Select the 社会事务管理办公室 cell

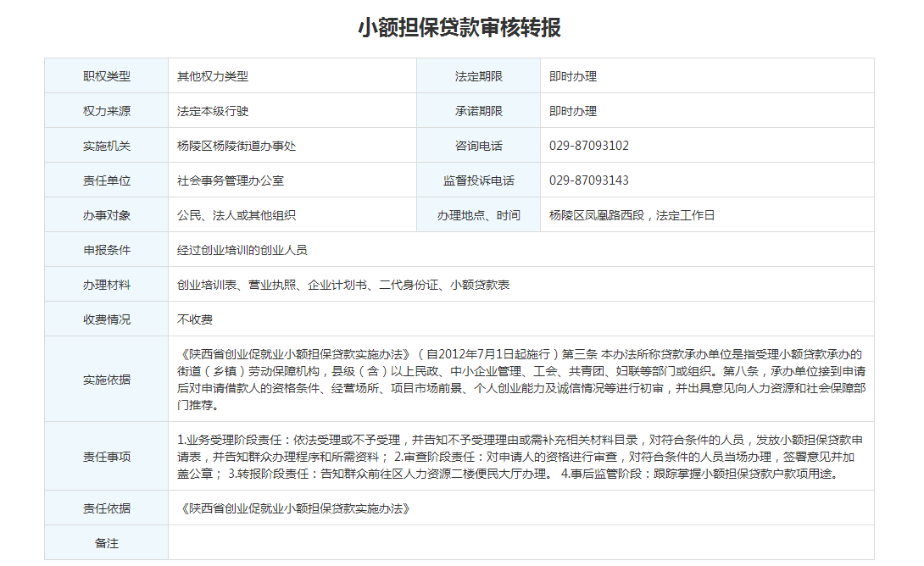pos(231,180)
